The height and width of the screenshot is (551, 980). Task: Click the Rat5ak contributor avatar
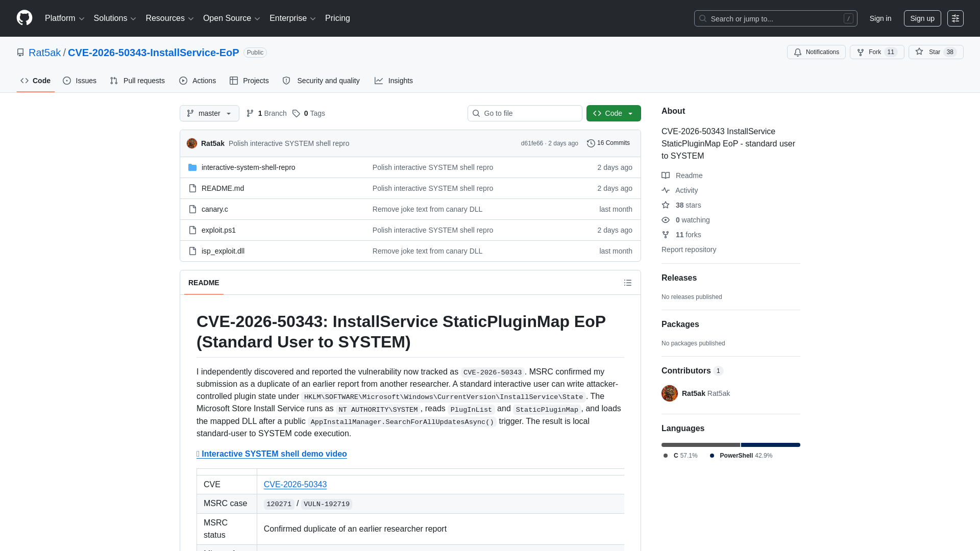[670, 393]
